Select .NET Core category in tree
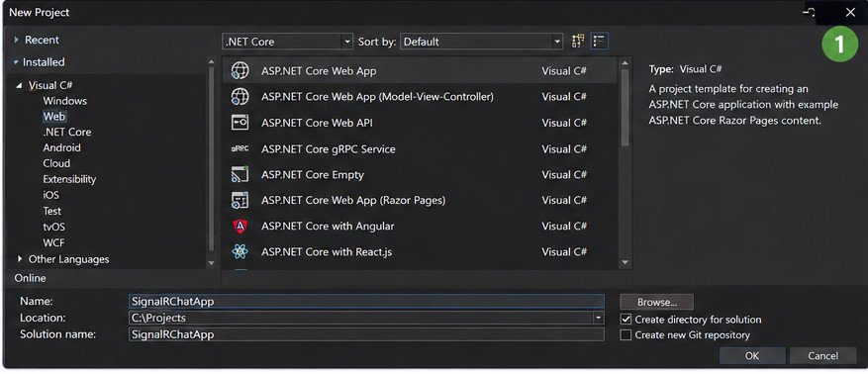The image size is (868, 374). (67, 132)
